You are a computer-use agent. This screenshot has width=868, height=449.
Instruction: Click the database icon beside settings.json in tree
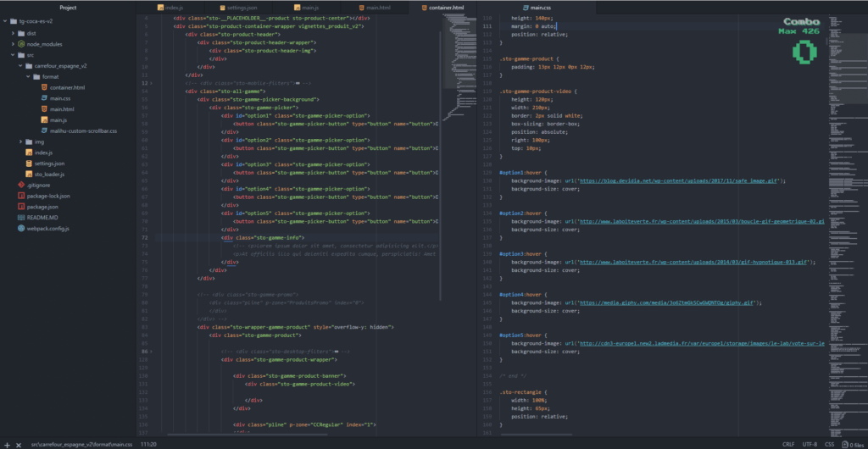coord(29,164)
